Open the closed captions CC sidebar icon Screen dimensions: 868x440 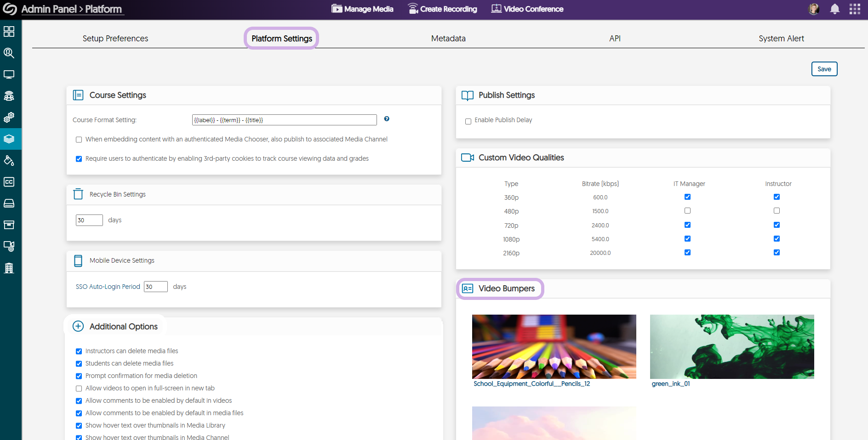click(9, 182)
